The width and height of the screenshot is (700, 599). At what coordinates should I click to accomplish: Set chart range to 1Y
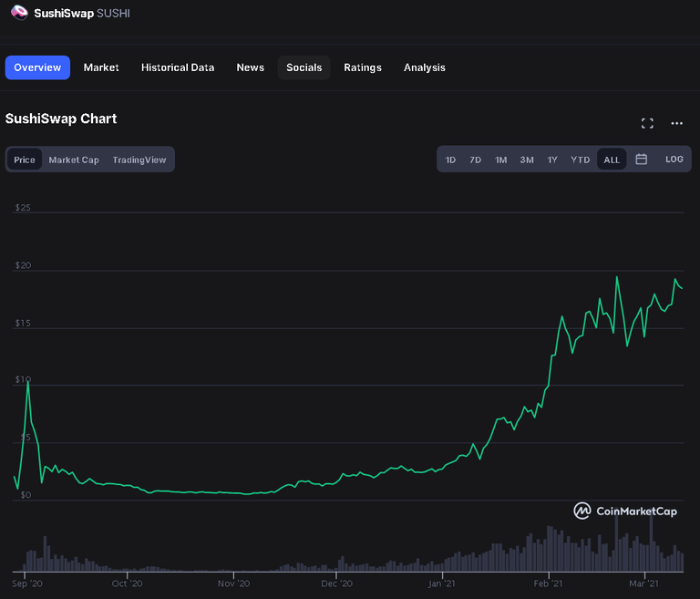pos(552,160)
